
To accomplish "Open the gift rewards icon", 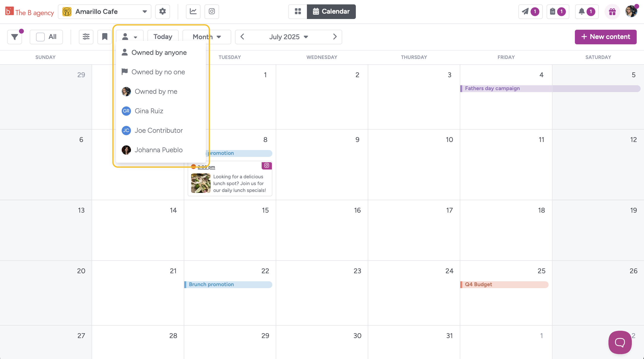I will coord(612,11).
